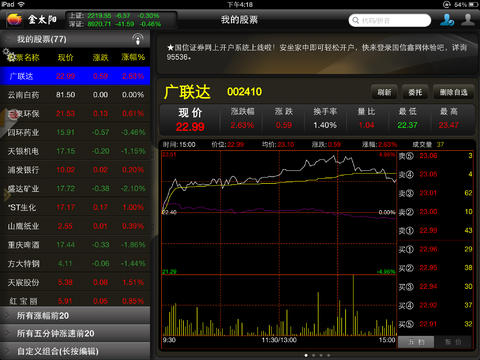Expand the 自定义组合(长按编辑) section
Viewport: 480px width, 360px height.
[75, 351]
